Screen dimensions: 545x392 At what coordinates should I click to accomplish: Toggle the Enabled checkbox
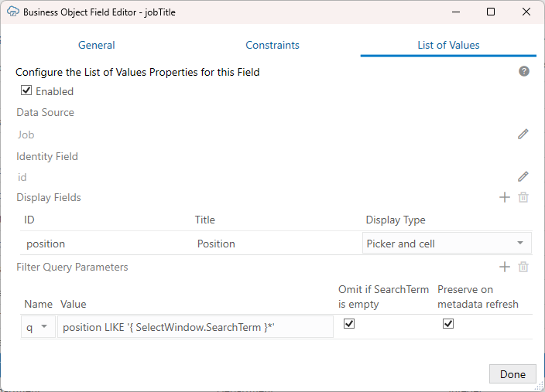click(26, 90)
